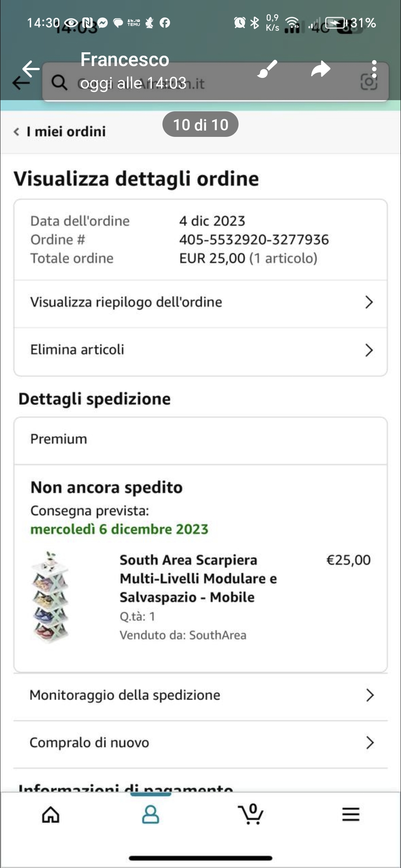Tap Compralo di nuovo
This screenshot has height=868, width=401.
click(200, 743)
